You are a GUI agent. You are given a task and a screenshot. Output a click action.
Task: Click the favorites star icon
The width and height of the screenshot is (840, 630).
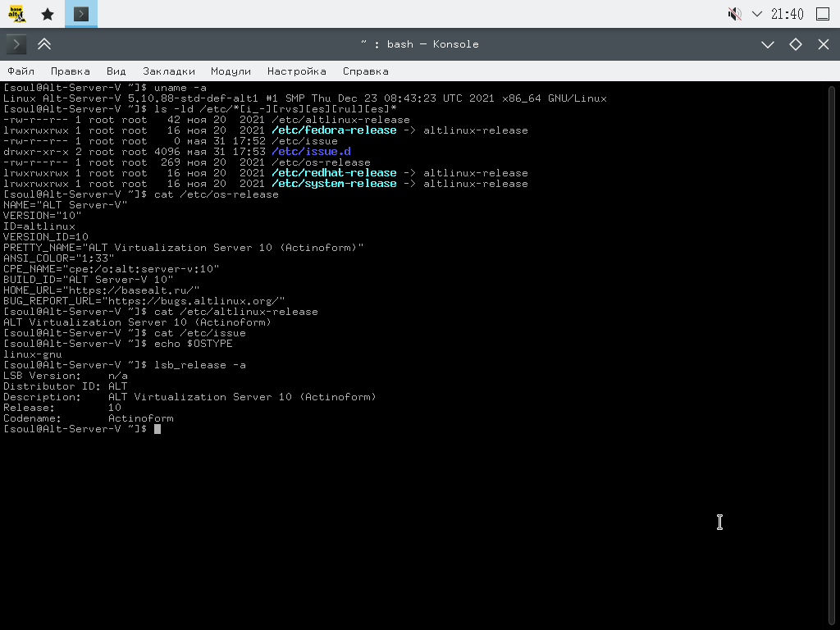pos(48,14)
